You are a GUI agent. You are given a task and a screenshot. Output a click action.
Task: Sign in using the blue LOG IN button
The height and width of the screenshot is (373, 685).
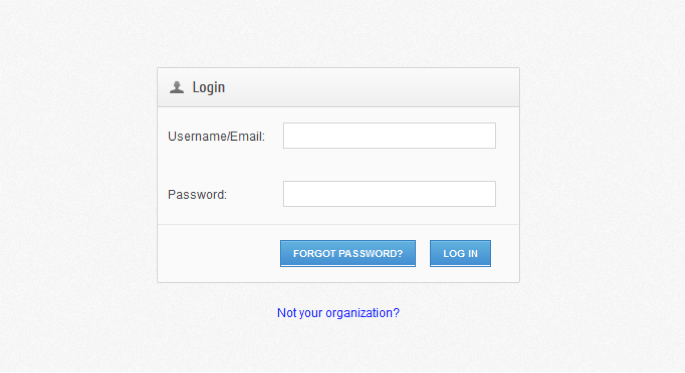[460, 253]
